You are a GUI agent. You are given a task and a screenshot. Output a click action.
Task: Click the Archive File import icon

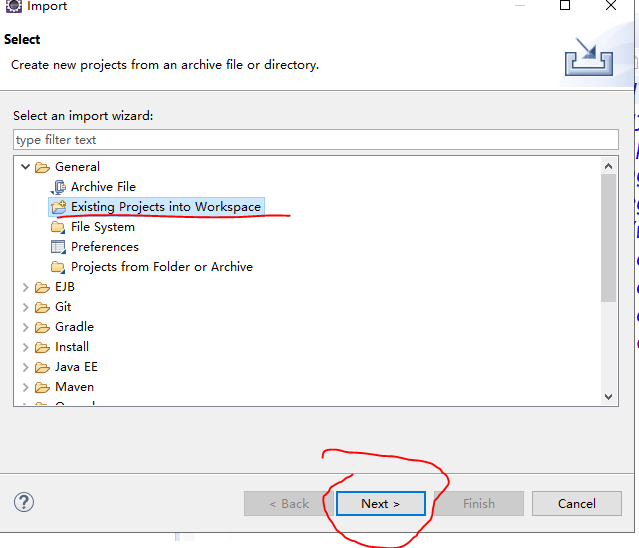pos(58,187)
